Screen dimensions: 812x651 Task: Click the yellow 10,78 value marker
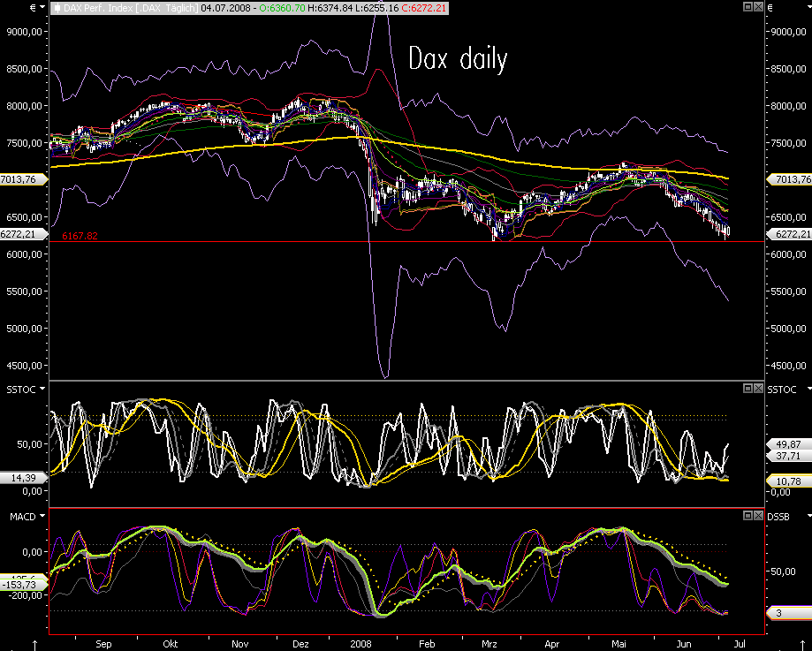pyautogui.click(x=789, y=481)
